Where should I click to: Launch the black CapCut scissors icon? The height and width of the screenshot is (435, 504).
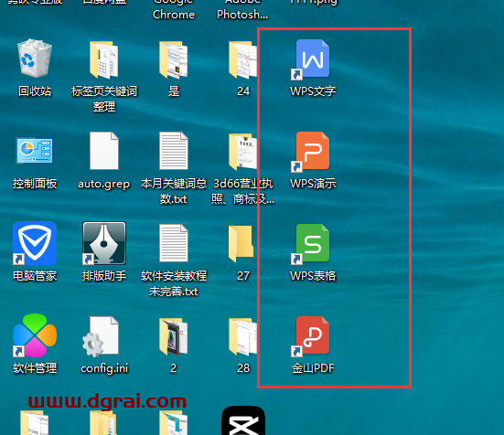243,420
